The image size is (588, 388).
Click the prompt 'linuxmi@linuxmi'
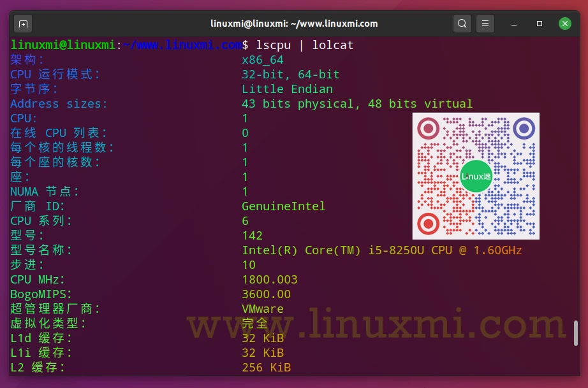point(62,45)
